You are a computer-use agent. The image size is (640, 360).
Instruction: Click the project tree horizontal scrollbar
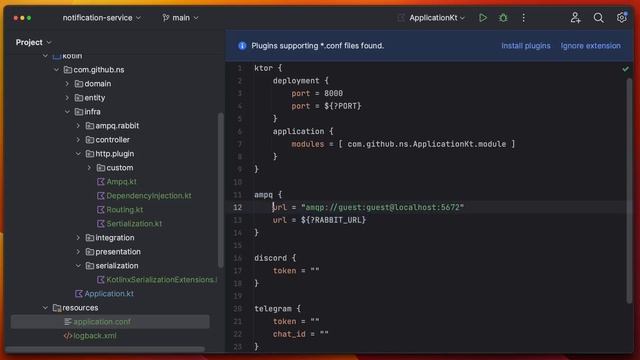(105, 349)
